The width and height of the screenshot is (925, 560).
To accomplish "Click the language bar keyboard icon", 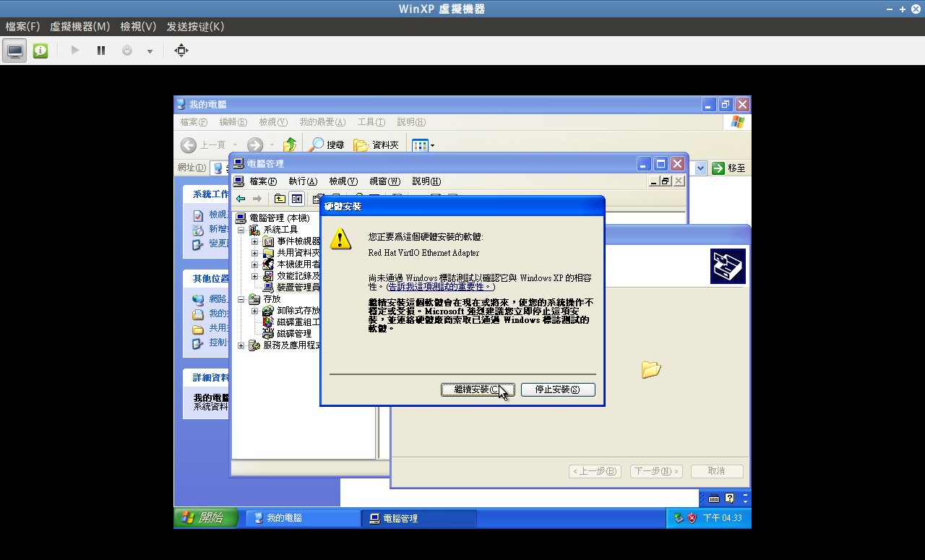I will click(x=714, y=499).
